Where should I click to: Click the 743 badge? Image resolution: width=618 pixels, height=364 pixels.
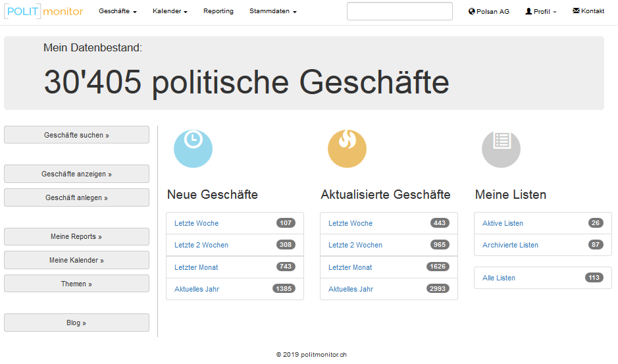click(286, 267)
